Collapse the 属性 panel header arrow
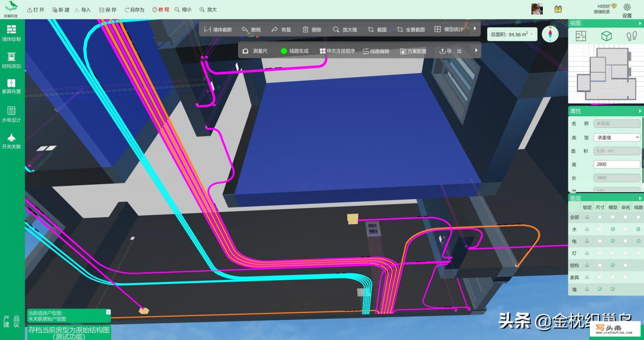 point(640,111)
